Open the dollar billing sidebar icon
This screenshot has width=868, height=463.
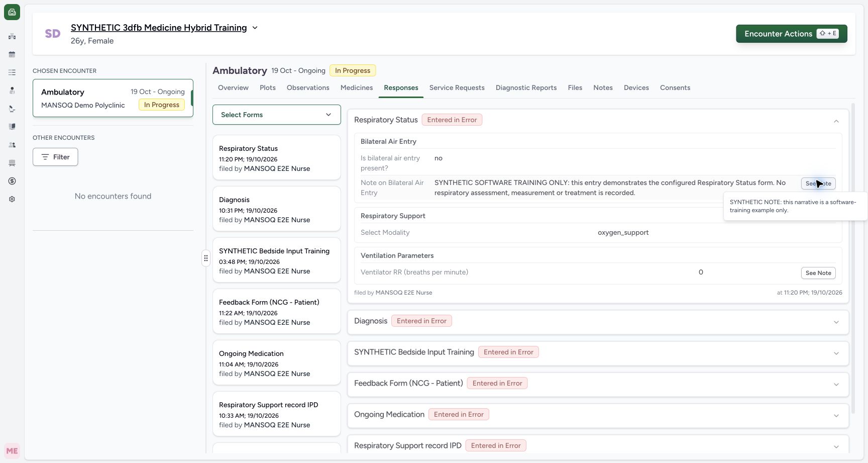(12, 181)
